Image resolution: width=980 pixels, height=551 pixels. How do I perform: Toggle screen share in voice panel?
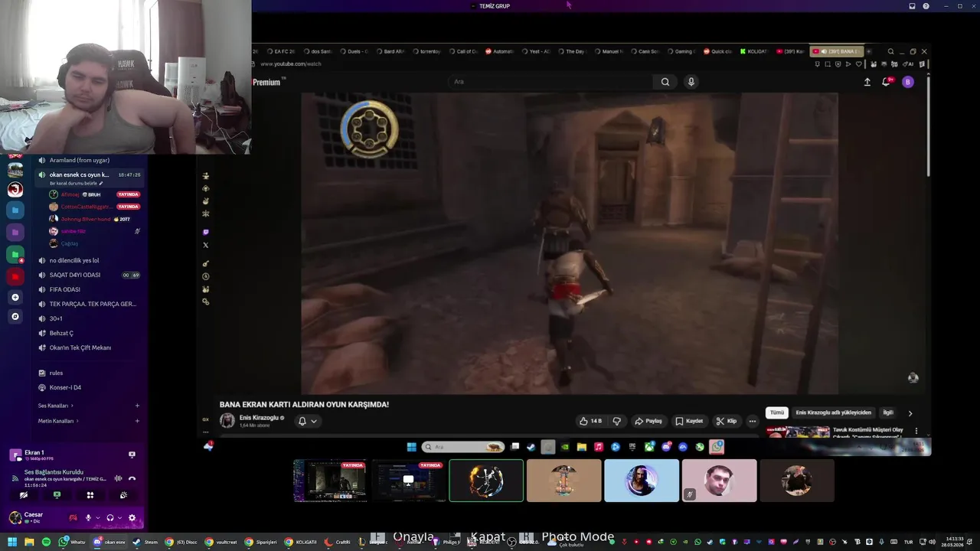pyautogui.click(x=57, y=495)
